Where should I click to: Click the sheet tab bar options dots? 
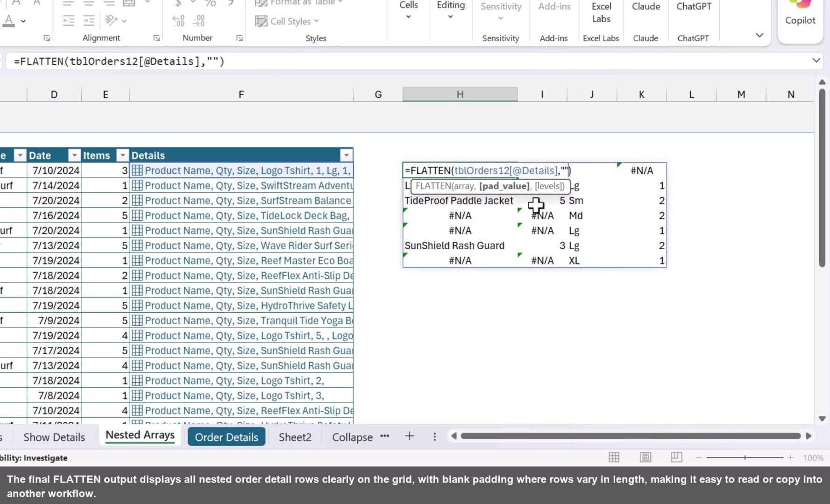pyautogui.click(x=435, y=437)
